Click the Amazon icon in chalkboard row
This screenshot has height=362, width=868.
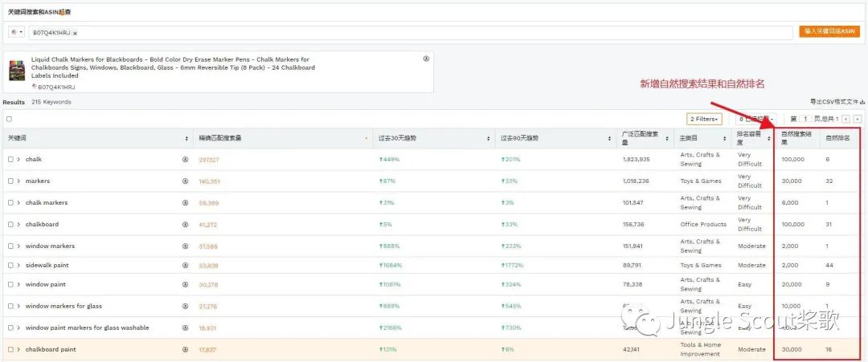point(186,225)
